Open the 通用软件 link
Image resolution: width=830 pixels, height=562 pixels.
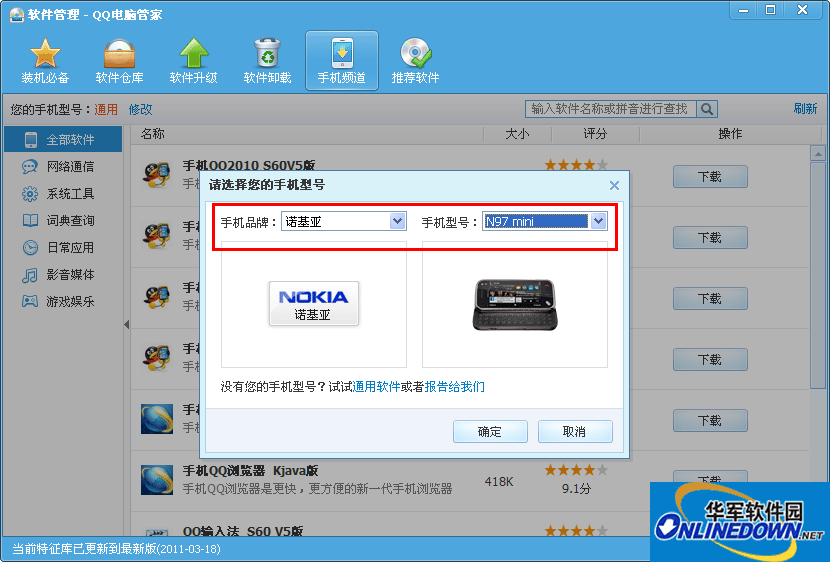(x=376, y=387)
